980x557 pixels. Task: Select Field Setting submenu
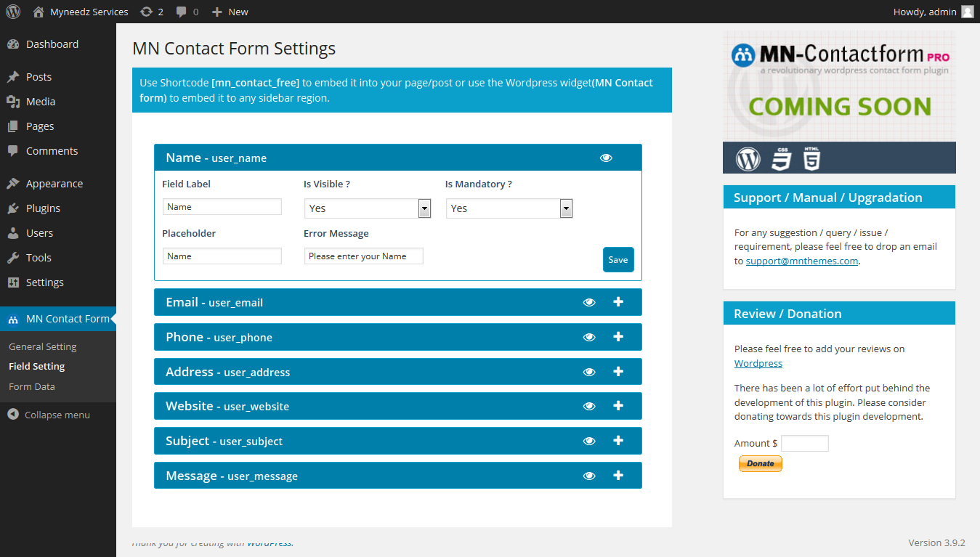[x=37, y=367]
